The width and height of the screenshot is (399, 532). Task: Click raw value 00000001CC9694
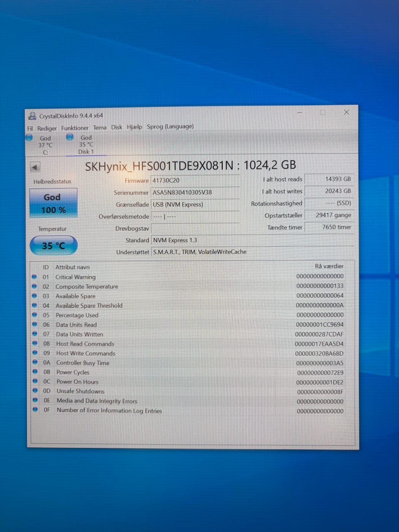point(320,325)
